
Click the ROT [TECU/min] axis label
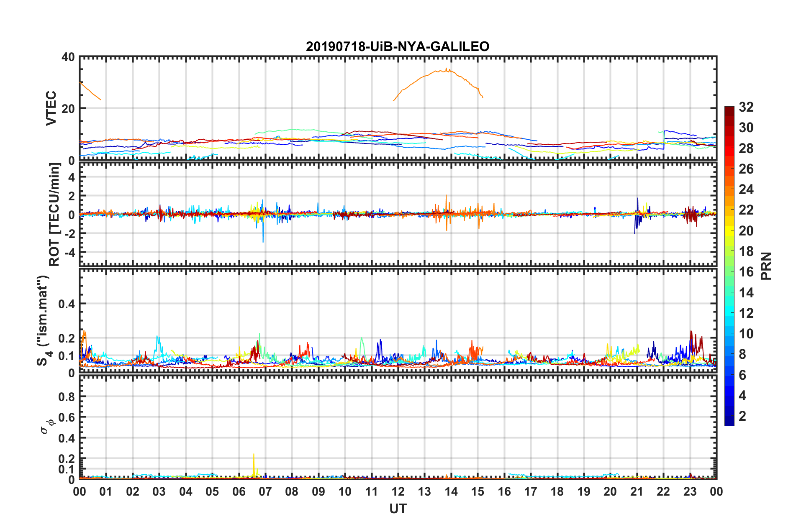tap(54, 215)
